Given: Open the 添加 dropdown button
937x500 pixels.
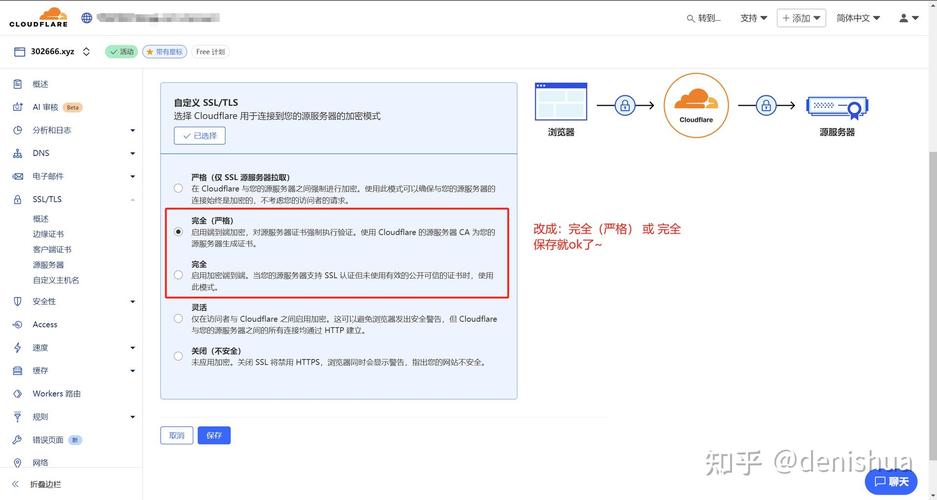Looking at the screenshot, I should pos(801,19).
